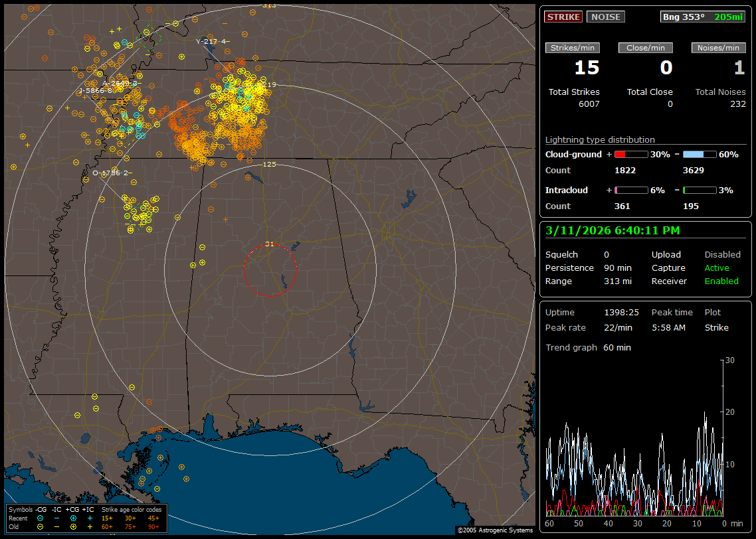Screen dimensions: 756x539
Task: Click the negative cloud-ground 60% bar
Action: (700, 154)
